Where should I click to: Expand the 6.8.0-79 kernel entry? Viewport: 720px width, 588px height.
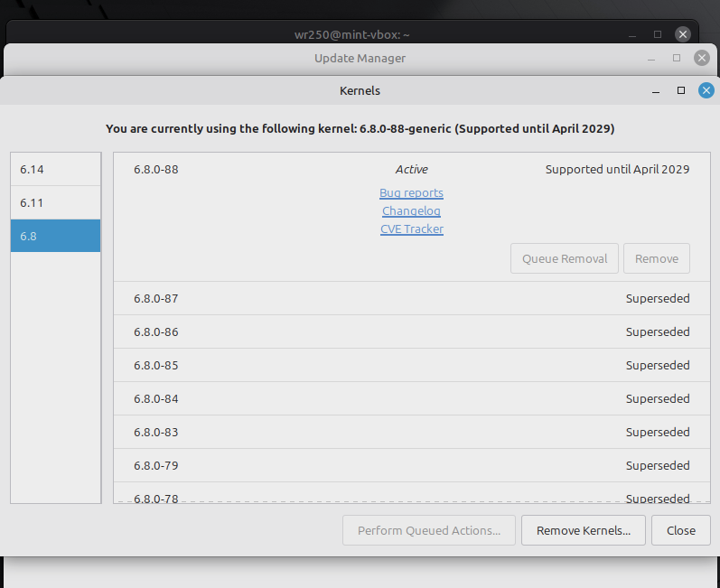[x=411, y=466]
